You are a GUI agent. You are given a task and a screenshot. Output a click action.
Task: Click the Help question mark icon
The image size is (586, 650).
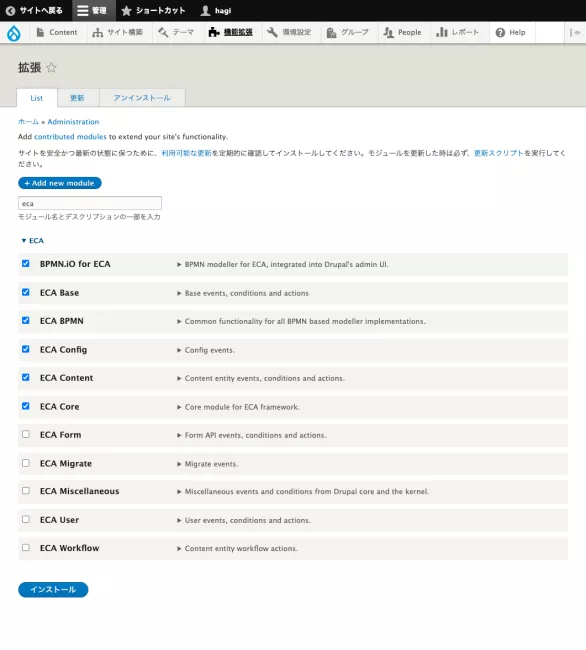[500, 32]
